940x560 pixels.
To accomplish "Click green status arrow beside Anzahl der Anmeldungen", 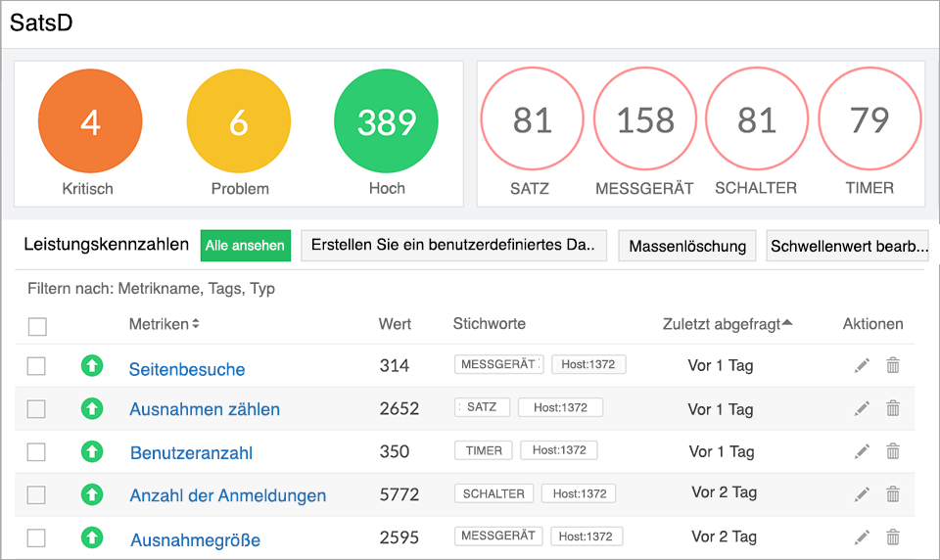I will point(92,494).
